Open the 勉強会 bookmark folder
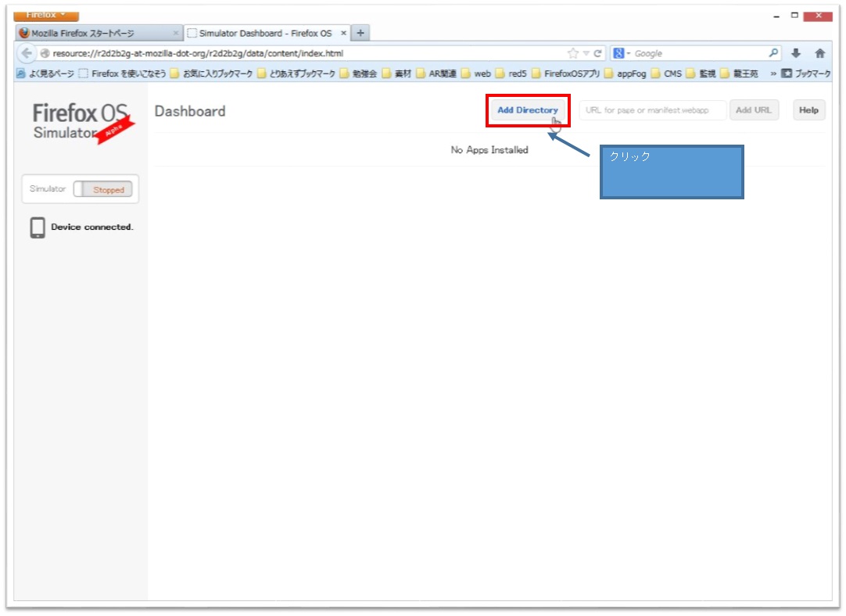Viewport: 846px width, 616px height. click(358, 73)
